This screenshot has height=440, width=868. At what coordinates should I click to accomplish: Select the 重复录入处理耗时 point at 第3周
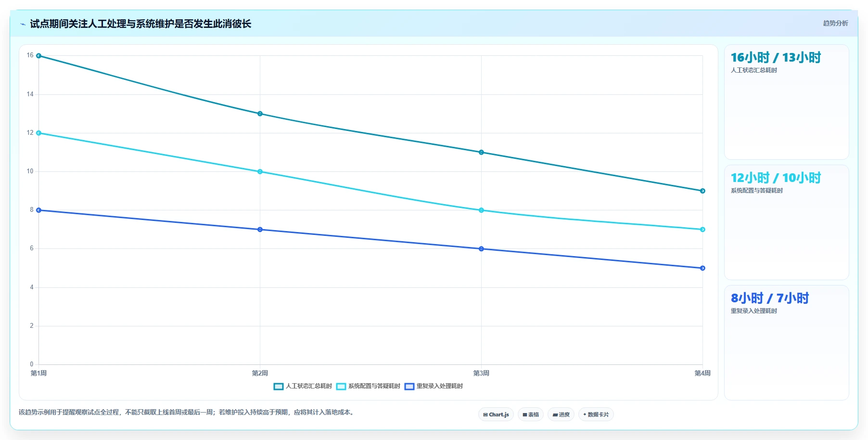tap(481, 249)
